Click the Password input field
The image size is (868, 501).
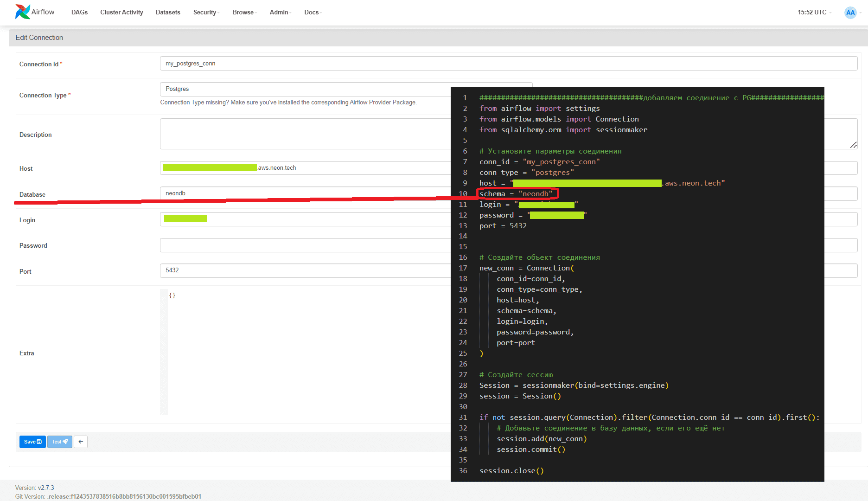(305, 245)
